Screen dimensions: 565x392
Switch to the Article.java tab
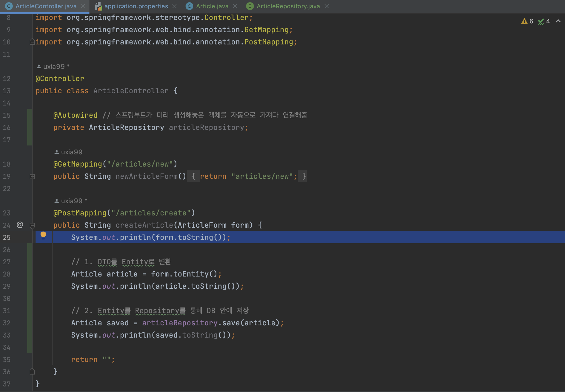[x=212, y=6]
